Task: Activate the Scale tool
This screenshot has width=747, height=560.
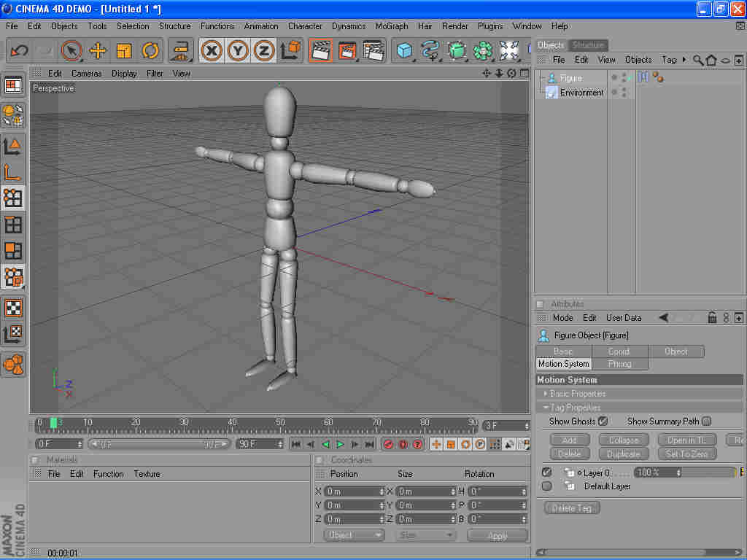Action: click(124, 50)
